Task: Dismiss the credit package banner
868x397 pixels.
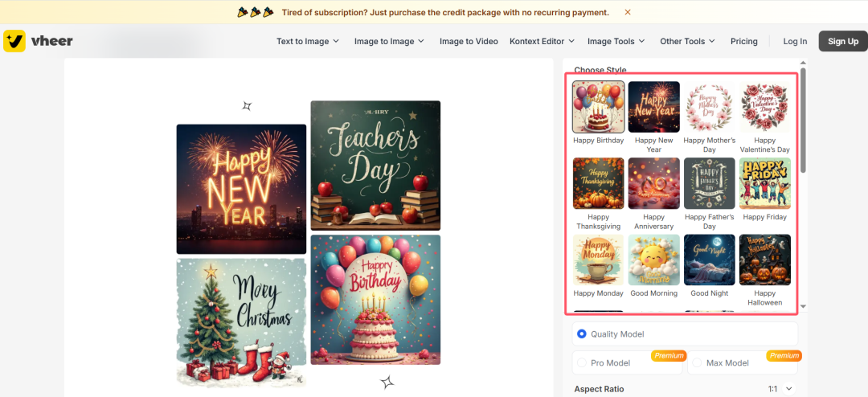Action: [x=627, y=12]
